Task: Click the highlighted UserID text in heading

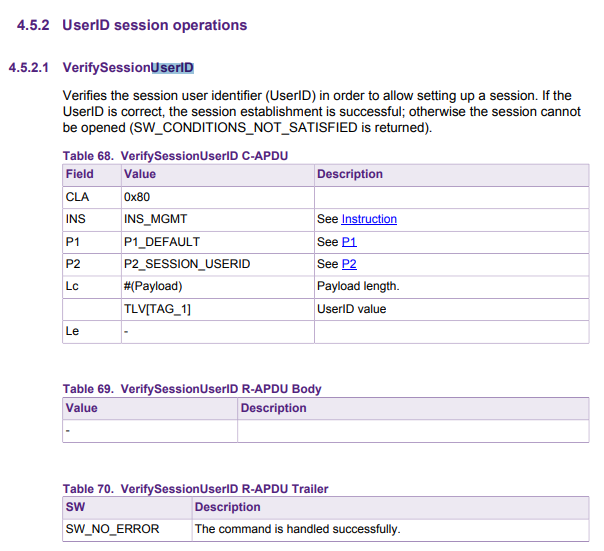Action: (x=172, y=68)
